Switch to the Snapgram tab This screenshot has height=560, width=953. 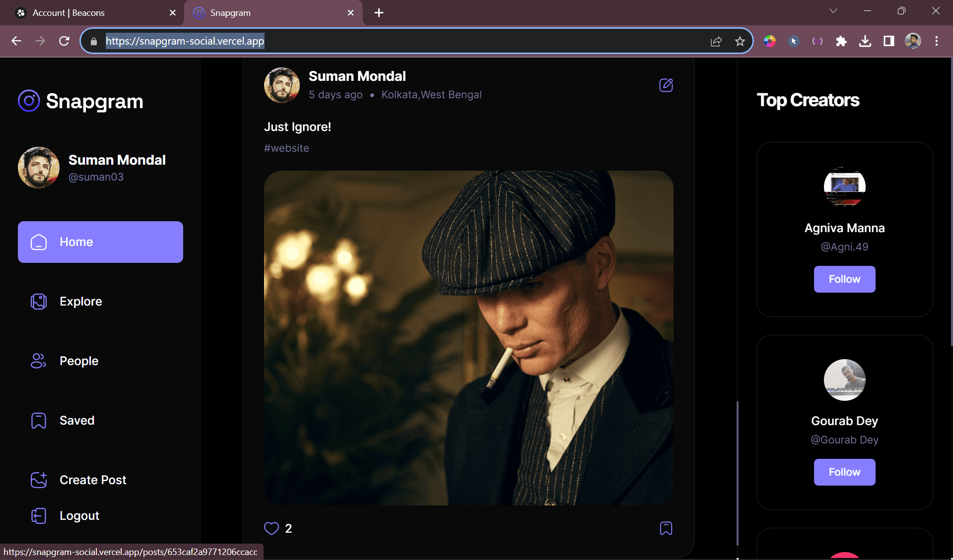pyautogui.click(x=273, y=13)
